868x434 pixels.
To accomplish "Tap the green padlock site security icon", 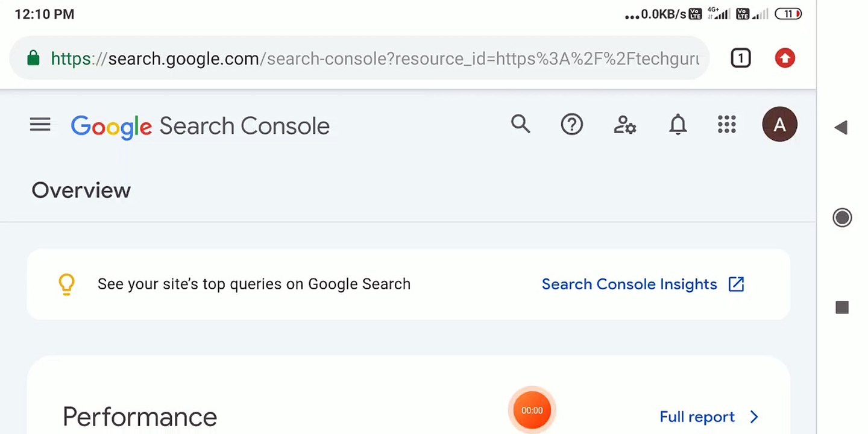I will coord(33,58).
